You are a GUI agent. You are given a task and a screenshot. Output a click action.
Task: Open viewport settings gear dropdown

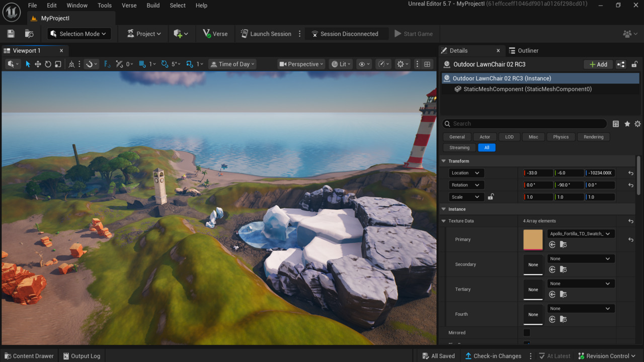(x=403, y=64)
